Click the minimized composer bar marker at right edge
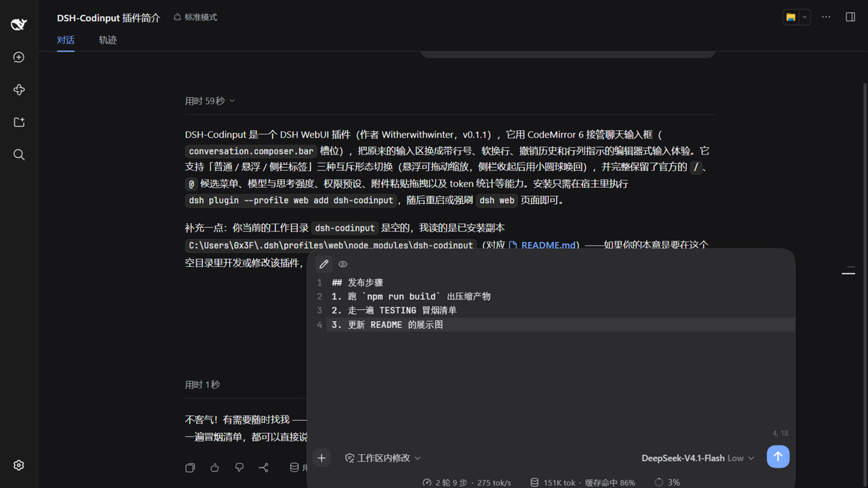Screen dimensions: 868x488 [x=848, y=272]
